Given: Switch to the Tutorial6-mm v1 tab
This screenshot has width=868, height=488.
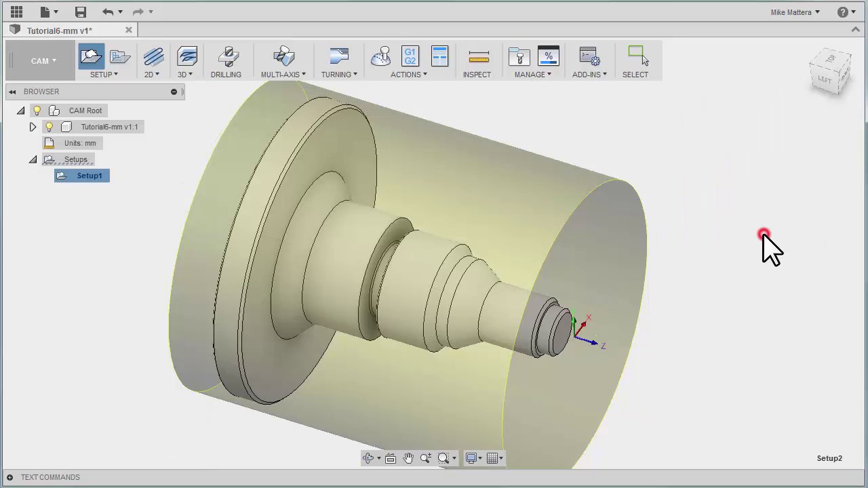Looking at the screenshot, I should coord(60,30).
